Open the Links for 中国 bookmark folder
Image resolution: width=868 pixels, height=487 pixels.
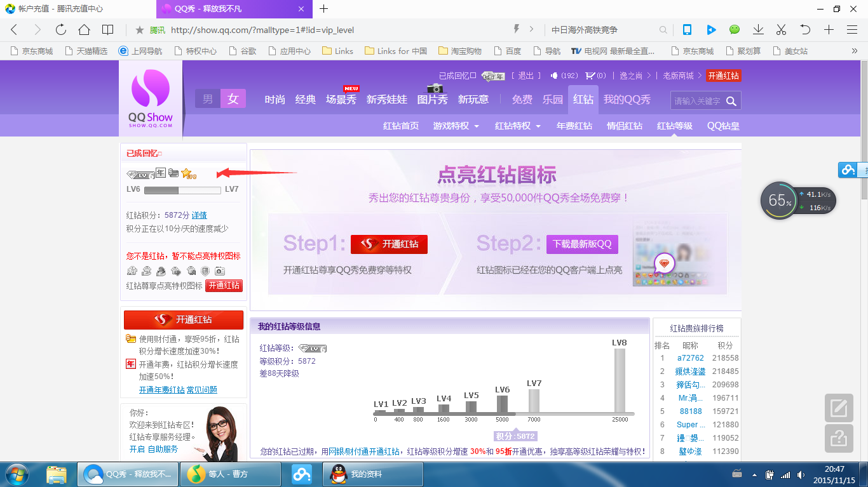pos(396,51)
